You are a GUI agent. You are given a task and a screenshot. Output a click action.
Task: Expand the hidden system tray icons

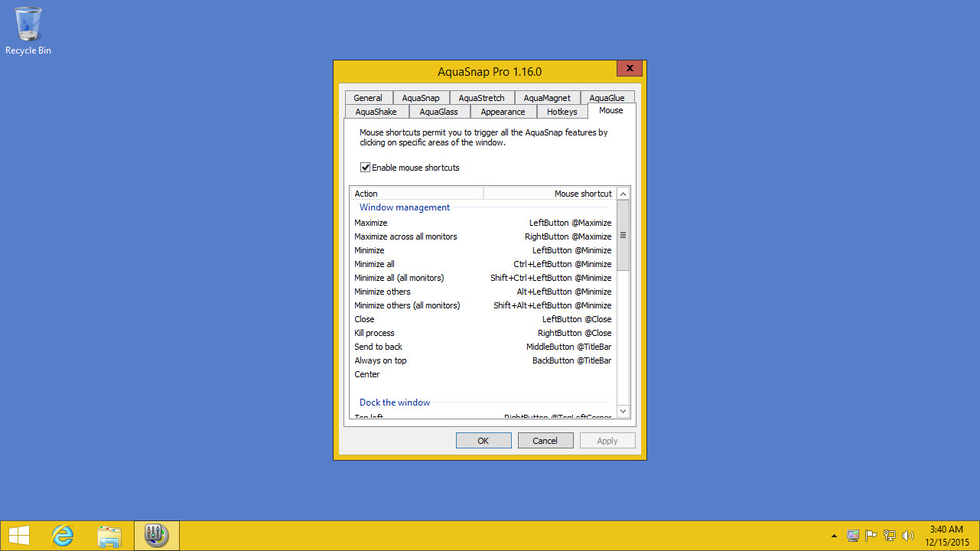(x=833, y=536)
